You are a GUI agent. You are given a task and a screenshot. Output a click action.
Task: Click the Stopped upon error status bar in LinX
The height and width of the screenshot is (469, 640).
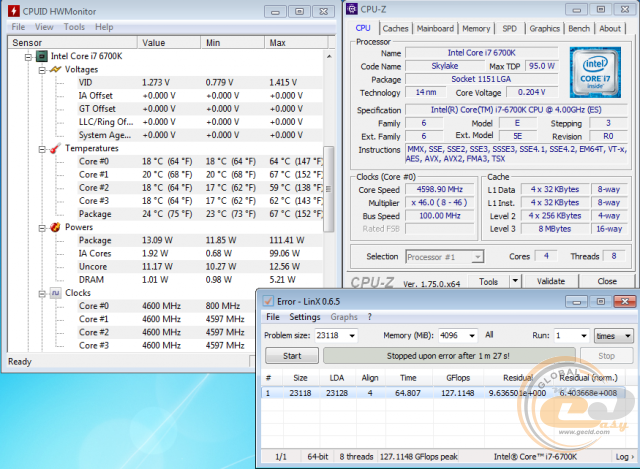pos(449,356)
